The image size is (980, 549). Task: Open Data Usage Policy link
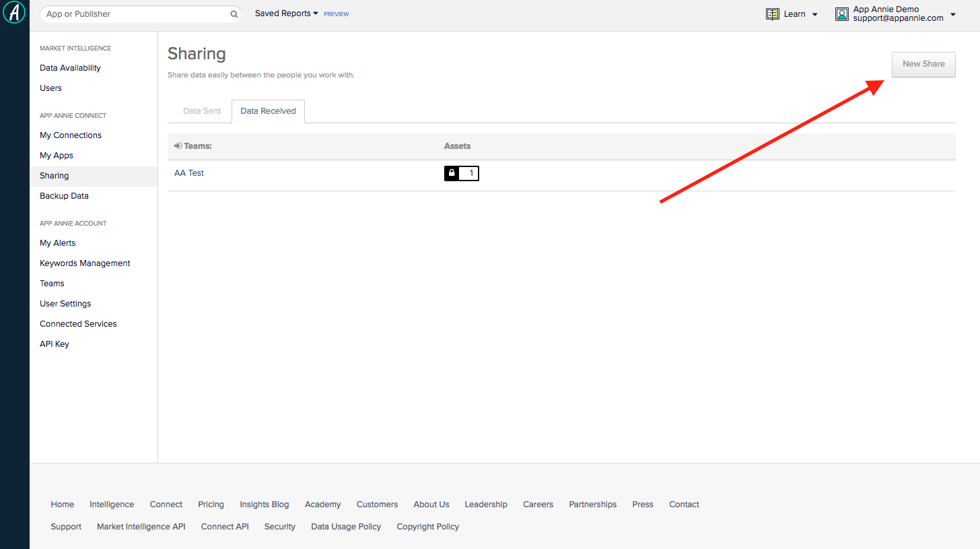[346, 527]
